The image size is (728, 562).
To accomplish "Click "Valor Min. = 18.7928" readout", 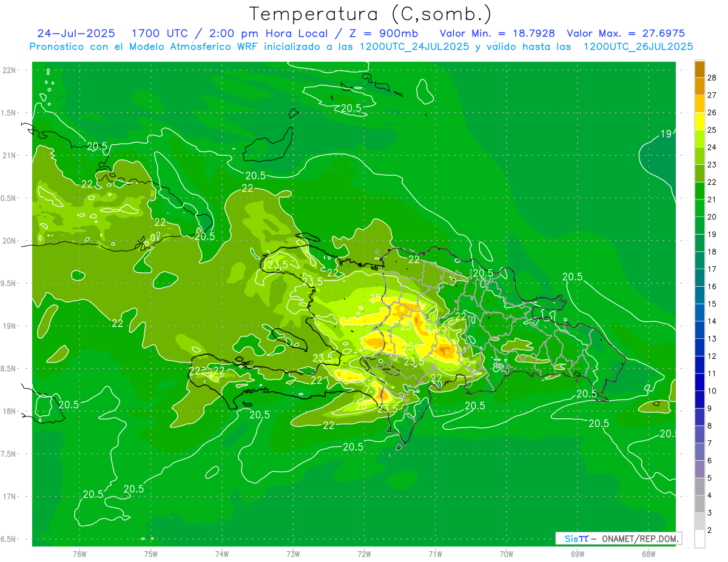I will pyautogui.click(x=497, y=33).
